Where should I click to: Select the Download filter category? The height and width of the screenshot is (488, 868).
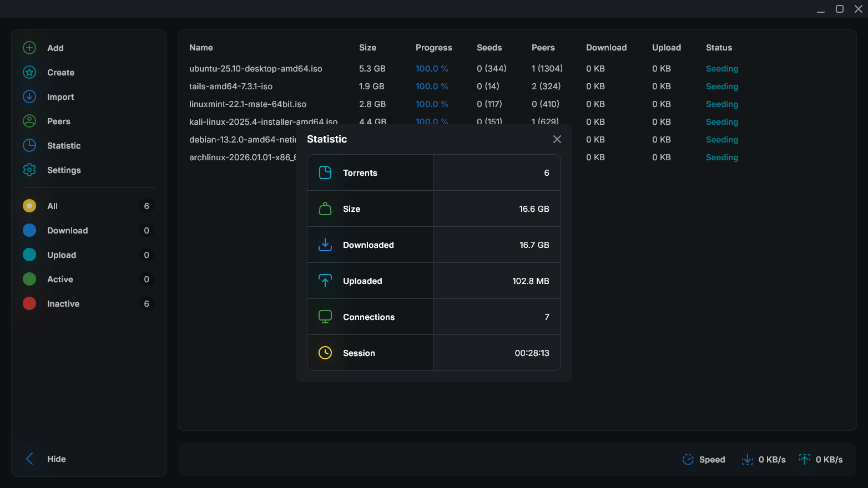67,230
